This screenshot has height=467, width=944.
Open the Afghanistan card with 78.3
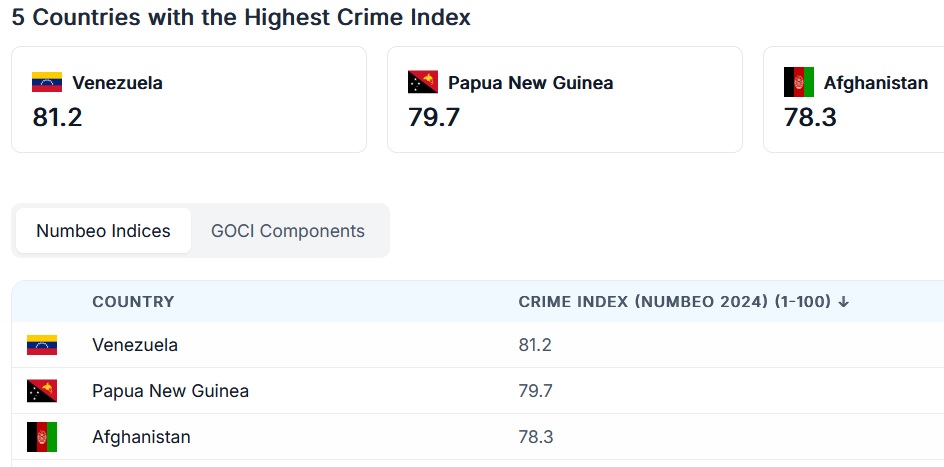[x=854, y=99]
